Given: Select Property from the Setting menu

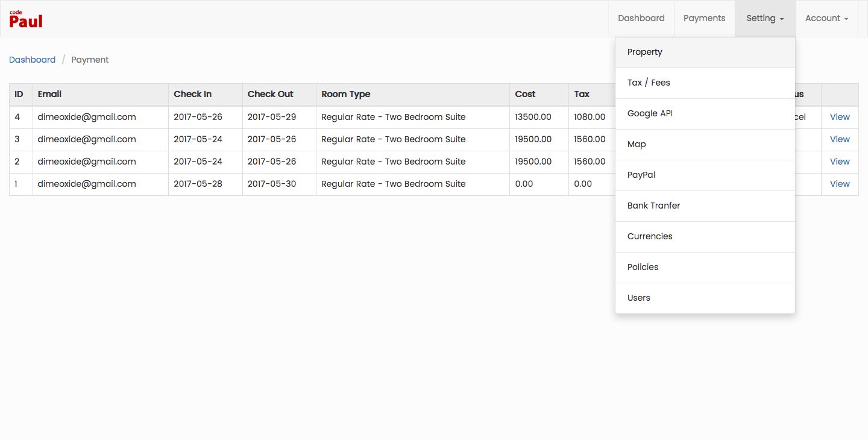Looking at the screenshot, I should coord(644,52).
